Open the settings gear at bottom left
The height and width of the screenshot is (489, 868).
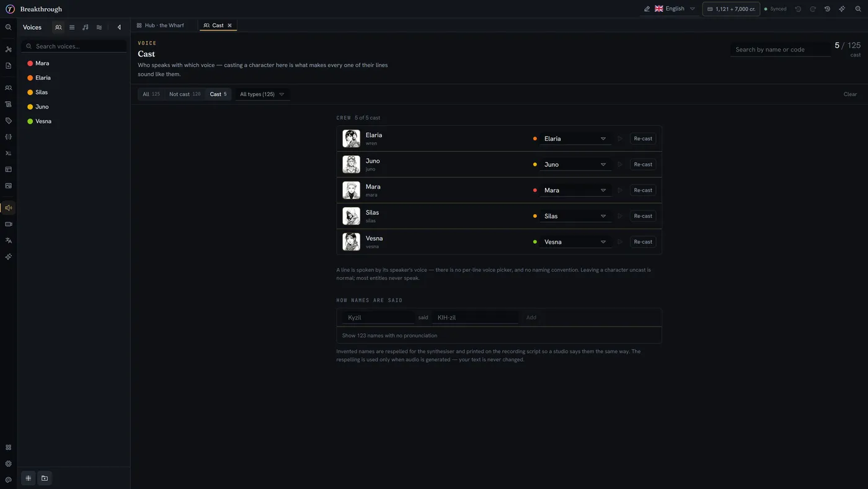point(9,464)
